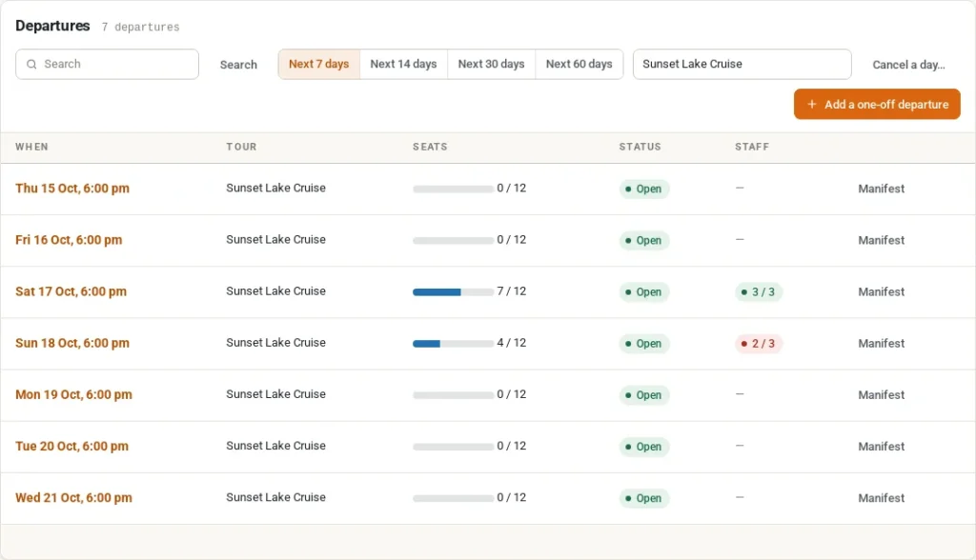Click Sunset Lake Cruise in Fri 16 Oct row
The width and height of the screenshot is (976, 560).
click(x=275, y=240)
